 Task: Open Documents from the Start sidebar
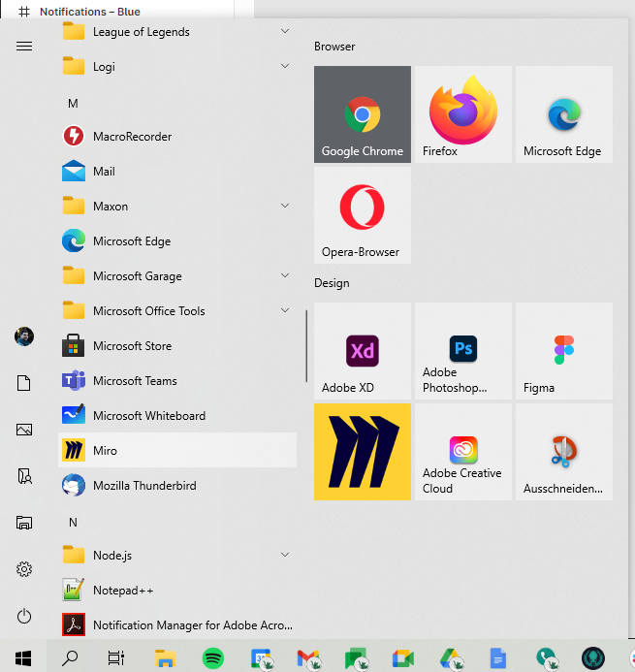24,383
